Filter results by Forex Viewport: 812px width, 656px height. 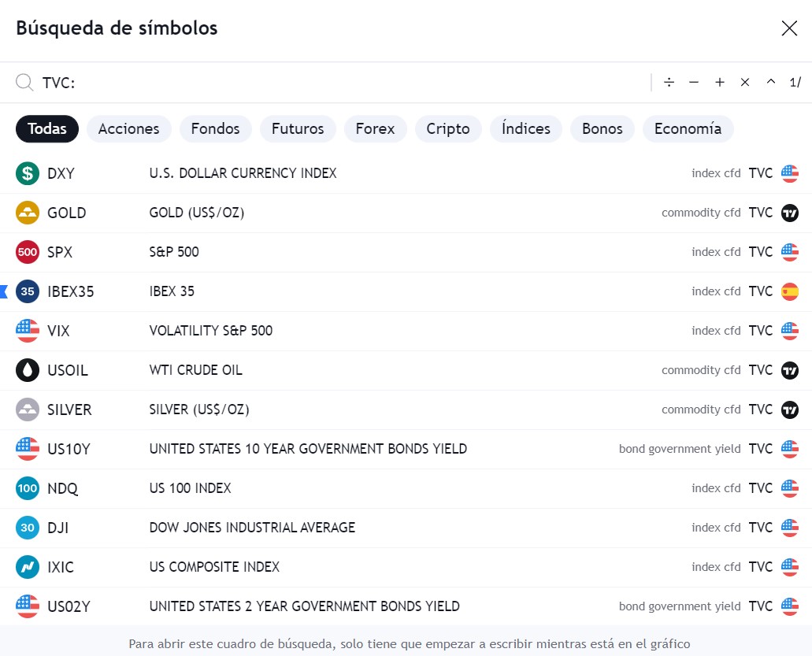click(x=376, y=128)
